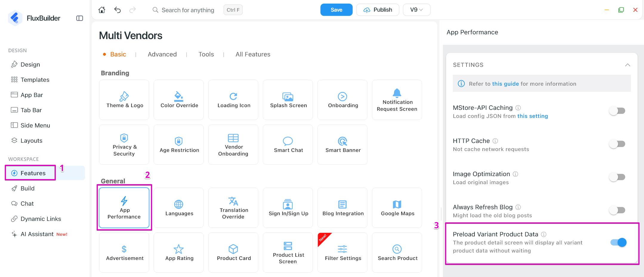The image size is (644, 277).
Task: Switch to the All Features tab
Action: coord(253,54)
